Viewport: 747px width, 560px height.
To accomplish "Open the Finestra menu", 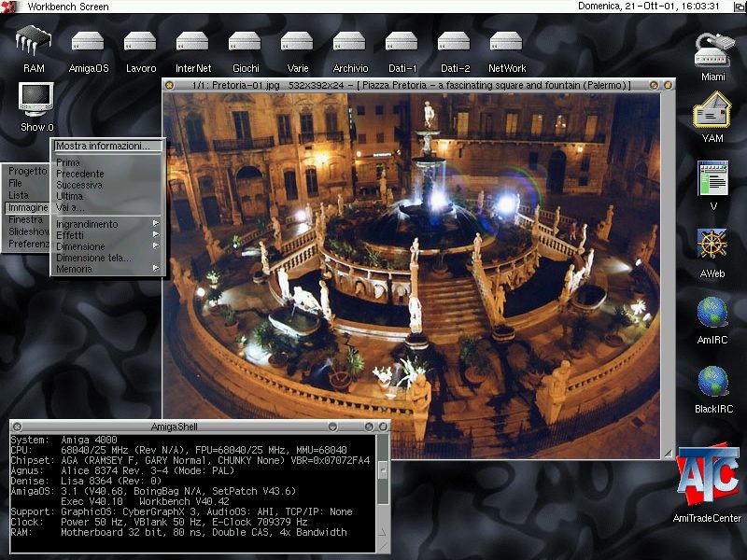I will pyautogui.click(x=27, y=219).
